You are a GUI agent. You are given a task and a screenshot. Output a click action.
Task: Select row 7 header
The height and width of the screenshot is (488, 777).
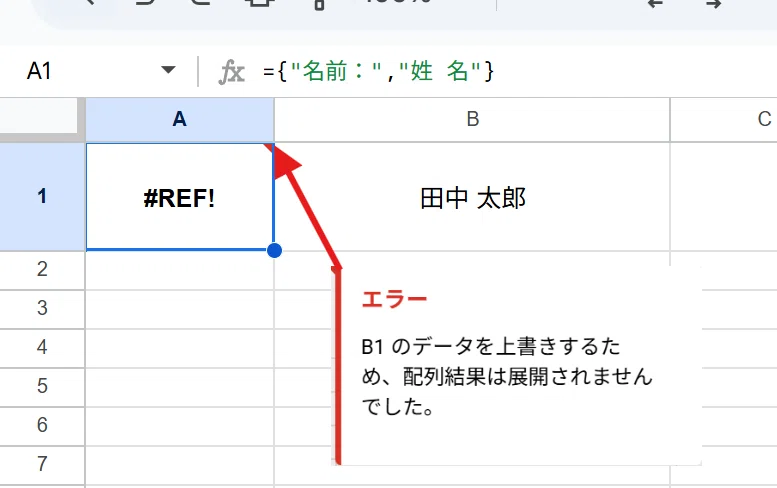click(42, 465)
